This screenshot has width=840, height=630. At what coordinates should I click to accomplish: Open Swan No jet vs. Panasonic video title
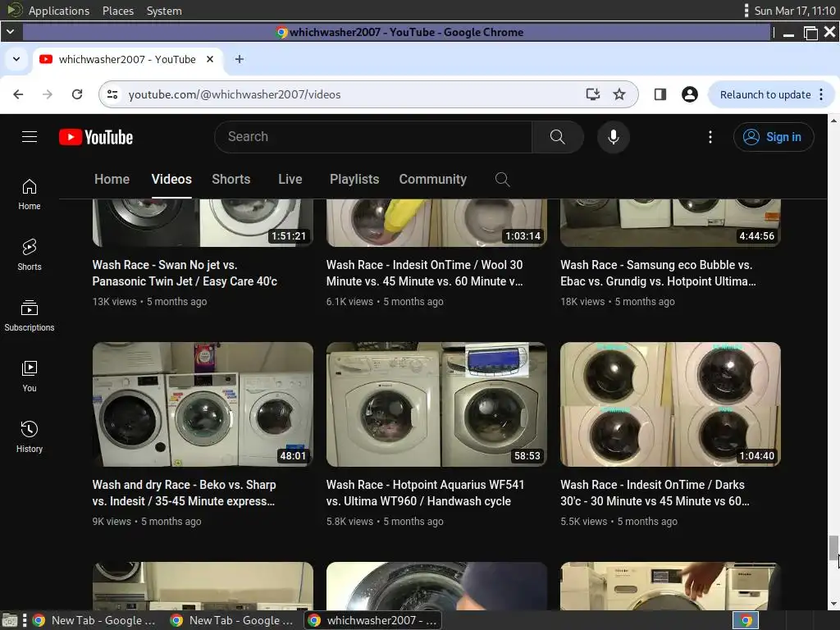[185, 272]
